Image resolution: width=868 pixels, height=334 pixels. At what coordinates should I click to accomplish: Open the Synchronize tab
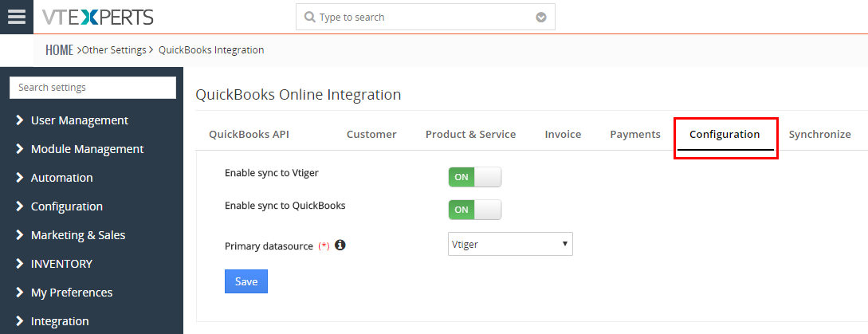[820, 134]
